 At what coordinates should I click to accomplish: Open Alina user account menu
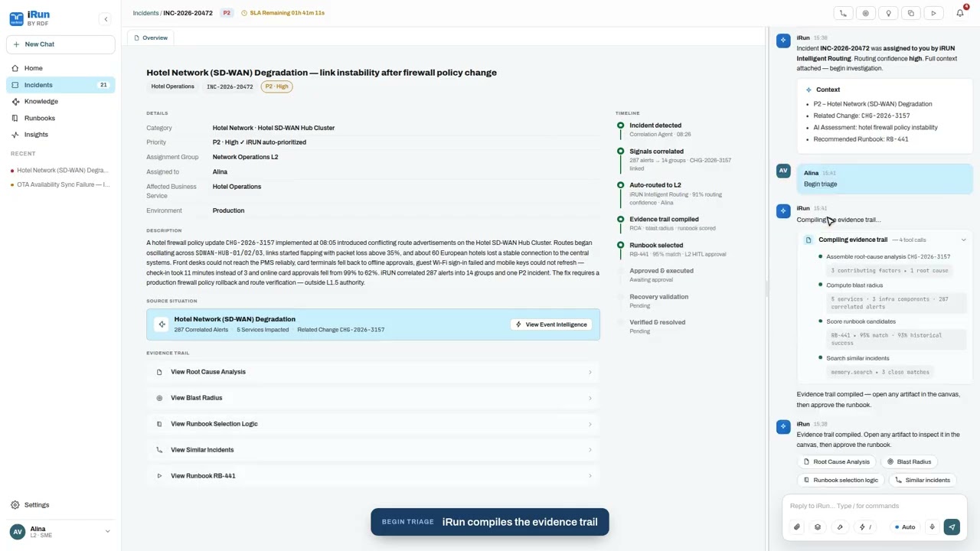pos(60,532)
